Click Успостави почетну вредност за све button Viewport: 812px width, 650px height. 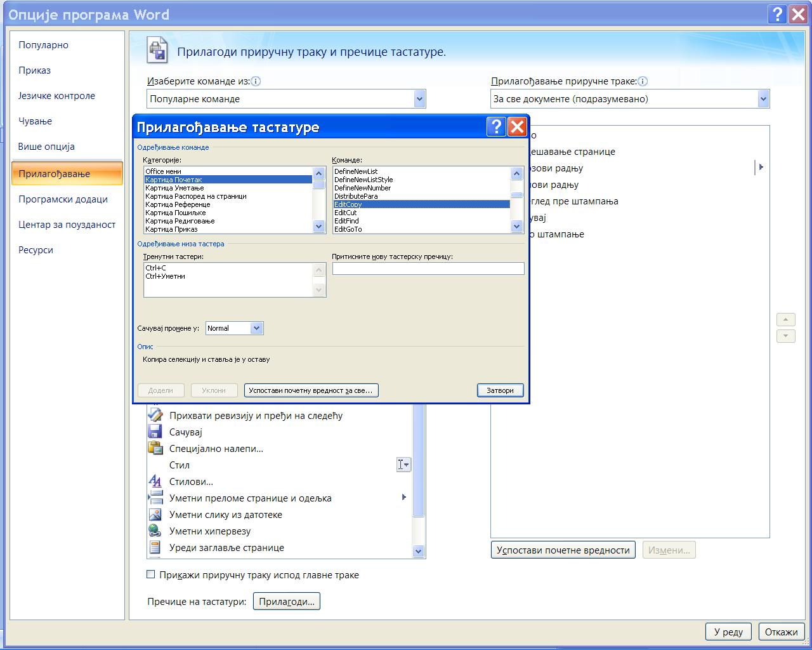click(x=311, y=390)
